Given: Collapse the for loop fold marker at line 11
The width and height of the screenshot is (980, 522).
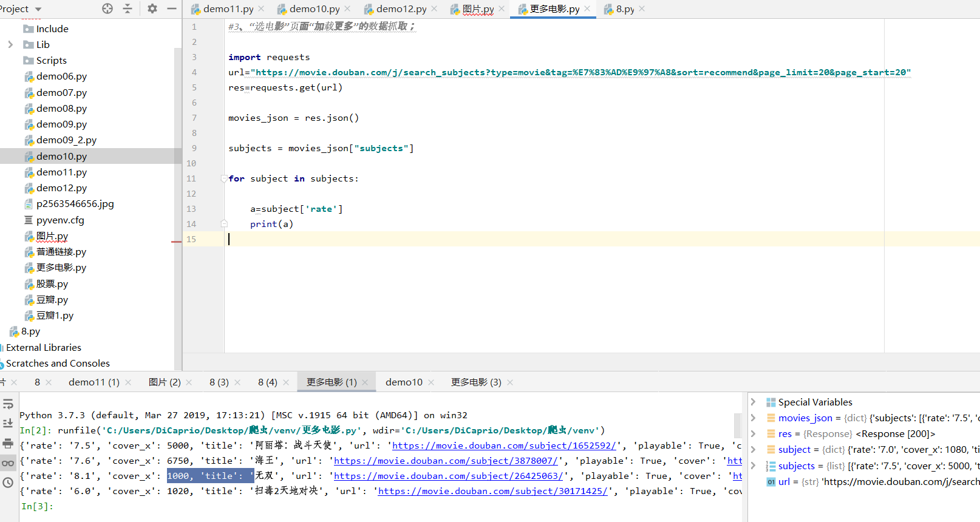Looking at the screenshot, I should pos(224,178).
